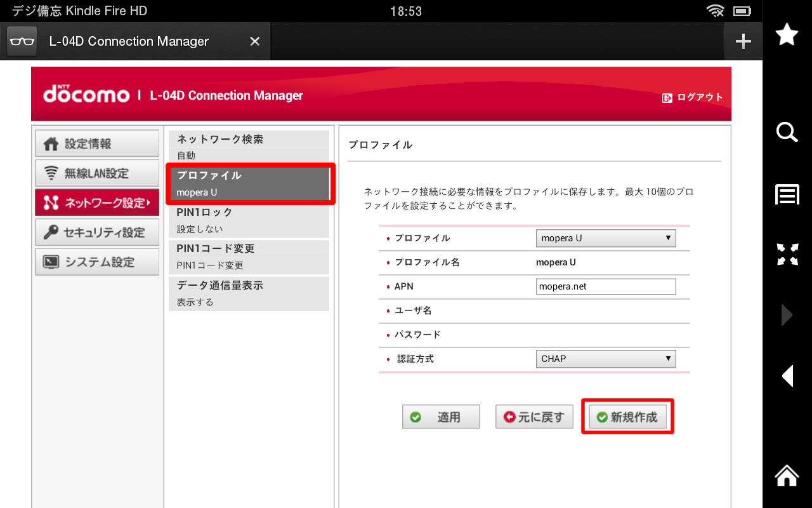Viewport: 812px width, 508px height.
Task: Select ネットワーク検索 submenu item
Action: pos(249,147)
